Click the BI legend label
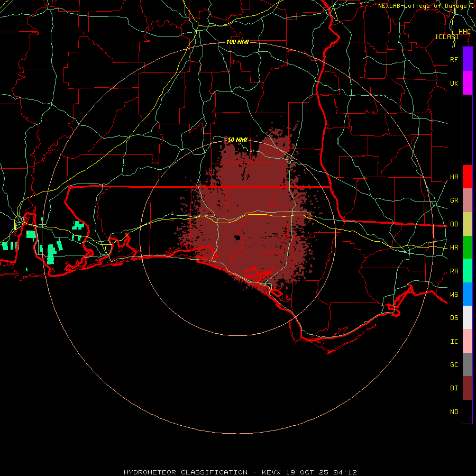 click(x=454, y=388)
